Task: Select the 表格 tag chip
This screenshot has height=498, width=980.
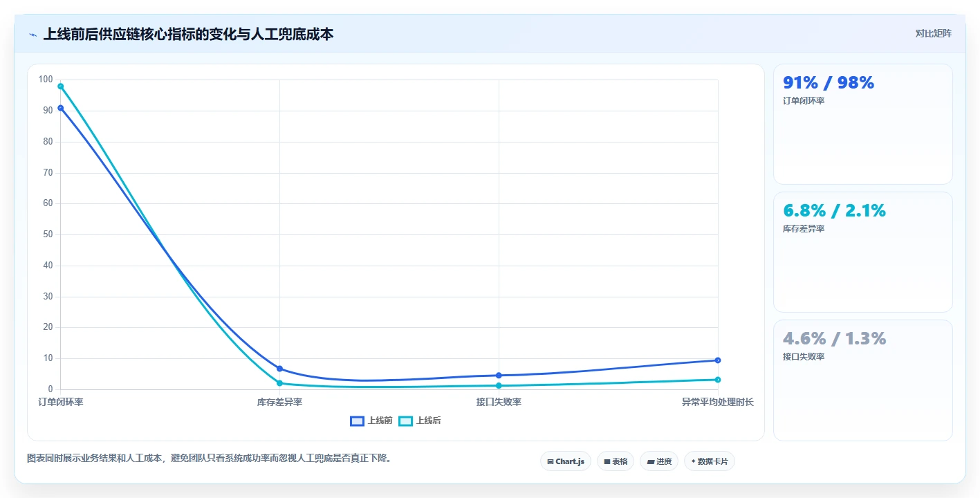Action: (616, 461)
